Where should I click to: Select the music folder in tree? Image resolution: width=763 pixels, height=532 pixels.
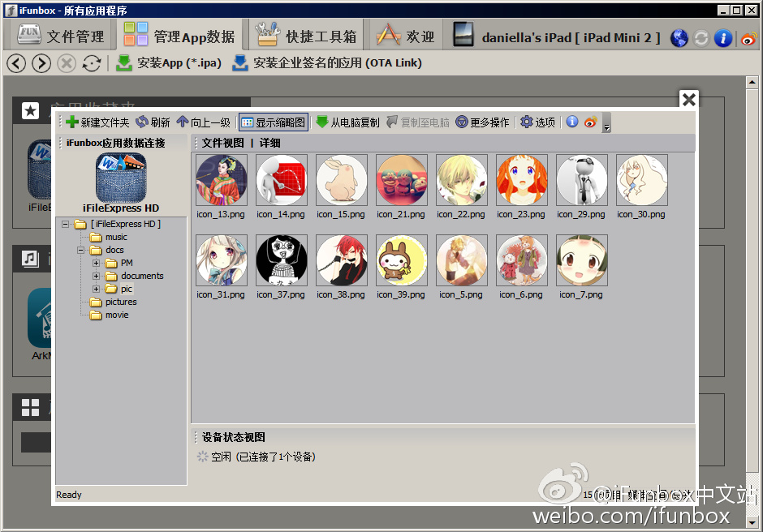click(116, 237)
